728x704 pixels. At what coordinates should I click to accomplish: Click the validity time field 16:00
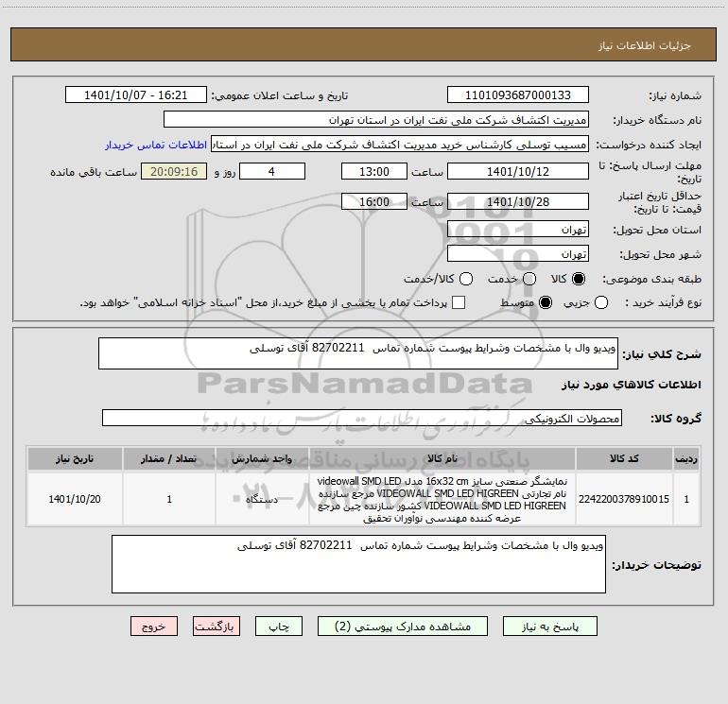(374, 201)
